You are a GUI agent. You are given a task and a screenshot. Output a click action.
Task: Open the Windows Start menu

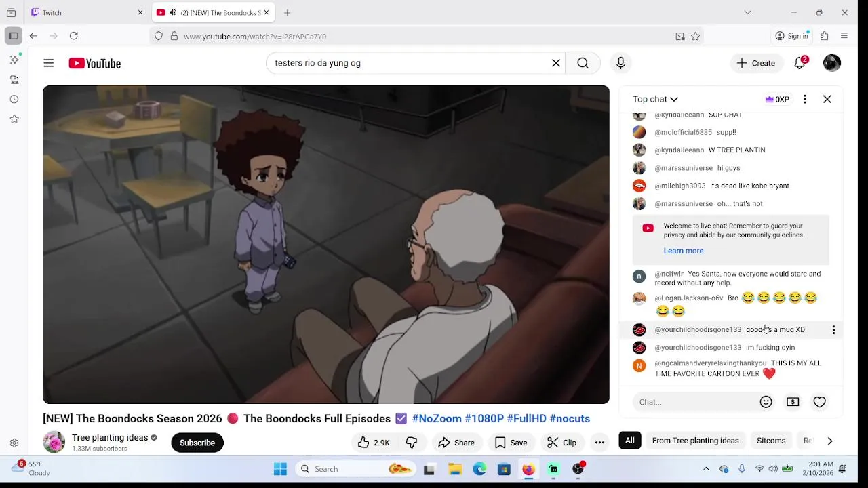pos(280,469)
